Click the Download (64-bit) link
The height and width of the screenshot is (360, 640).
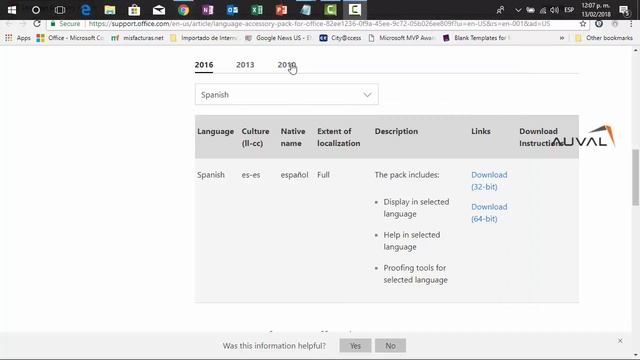[489, 213]
